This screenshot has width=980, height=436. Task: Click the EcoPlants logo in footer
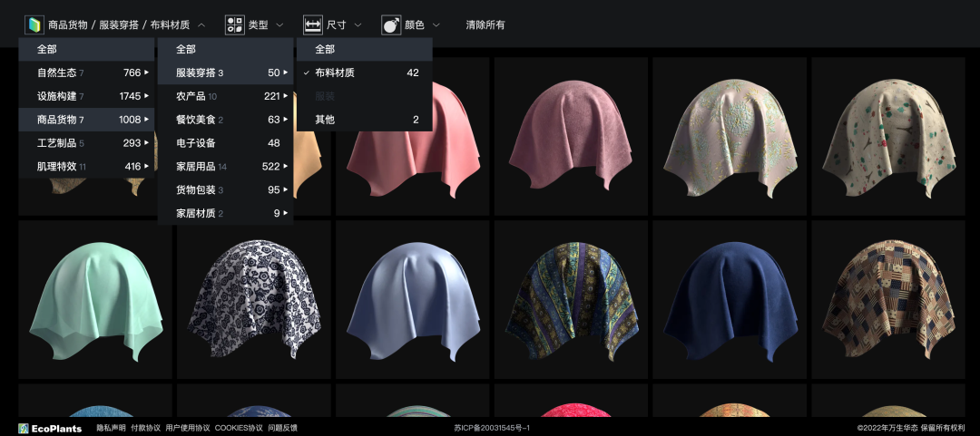click(x=50, y=429)
